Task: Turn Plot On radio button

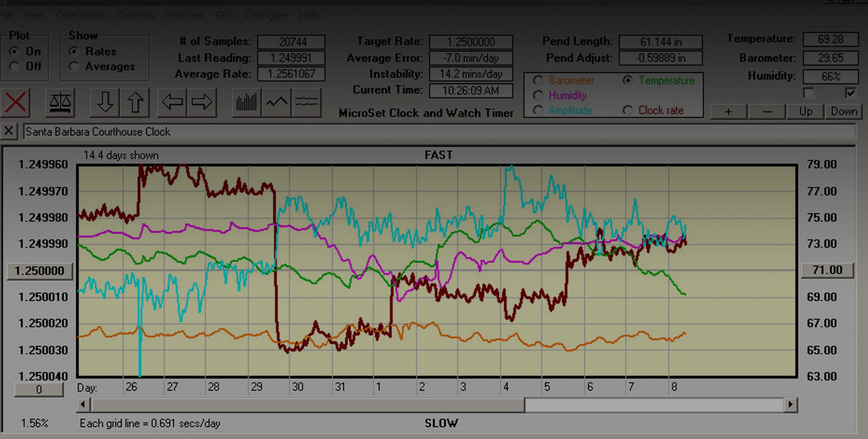Action: pyautogui.click(x=14, y=52)
